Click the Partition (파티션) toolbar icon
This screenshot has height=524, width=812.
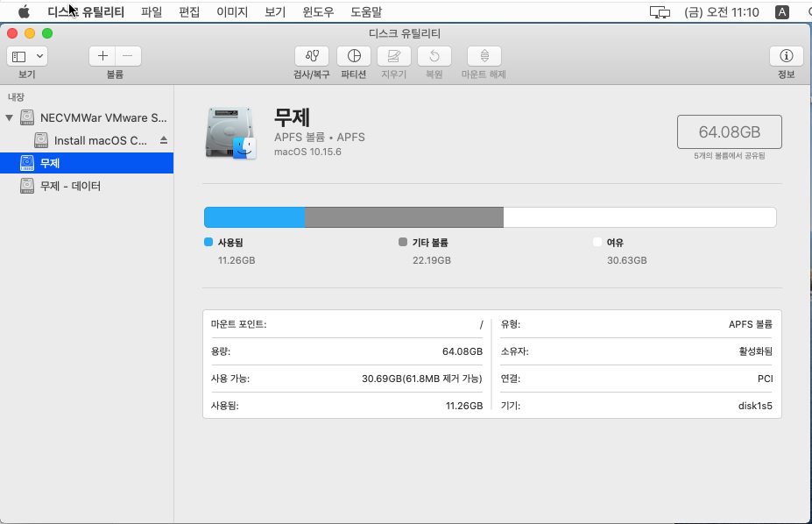(x=354, y=56)
